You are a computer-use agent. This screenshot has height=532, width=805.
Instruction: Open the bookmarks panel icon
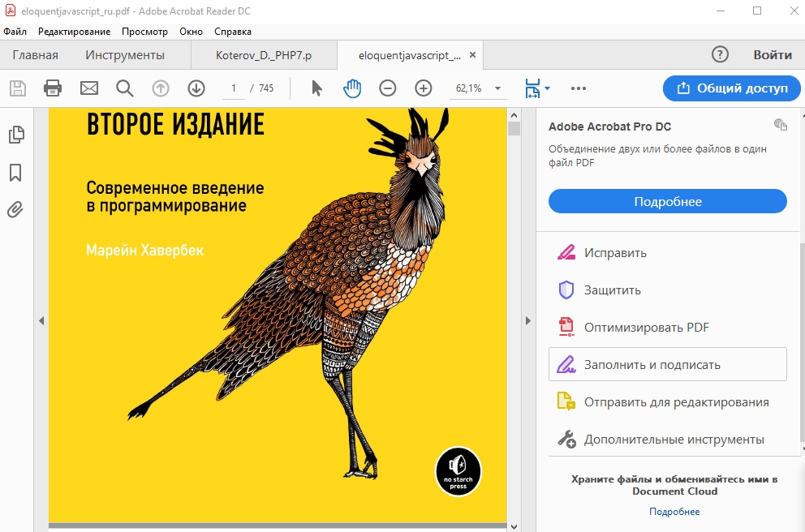pos(15,173)
